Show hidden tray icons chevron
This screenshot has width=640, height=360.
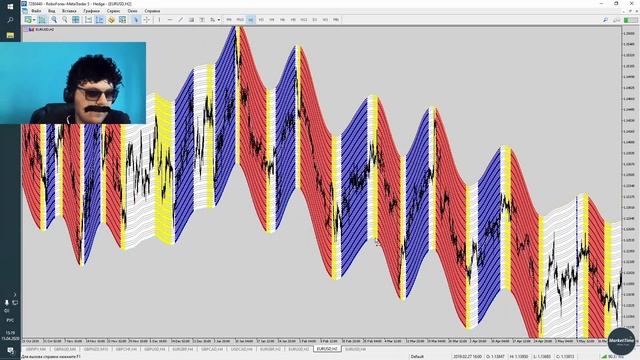coord(15,294)
